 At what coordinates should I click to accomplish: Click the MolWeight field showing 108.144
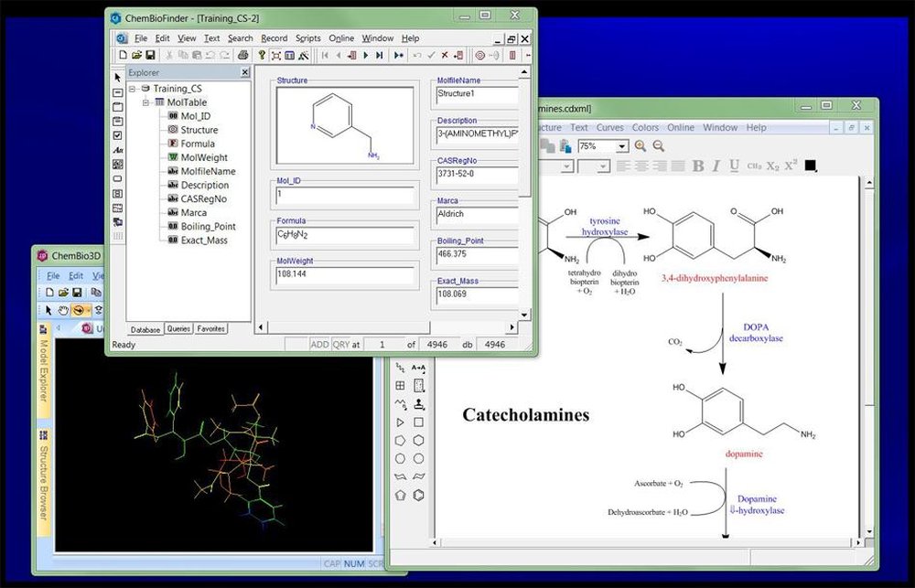tap(345, 275)
